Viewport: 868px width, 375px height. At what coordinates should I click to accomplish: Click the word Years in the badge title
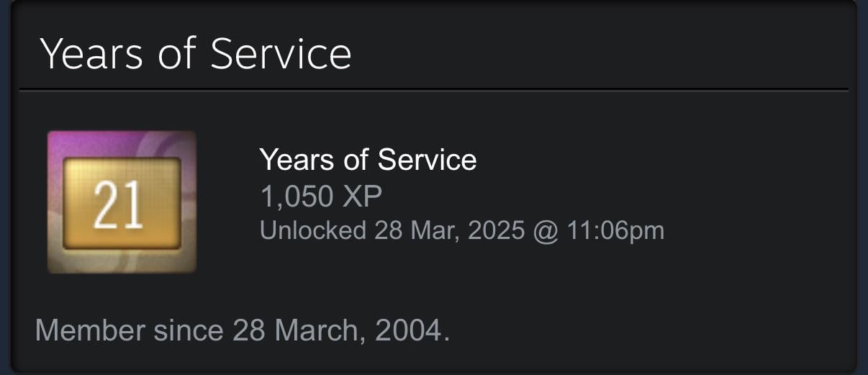[x=297, y=159]
